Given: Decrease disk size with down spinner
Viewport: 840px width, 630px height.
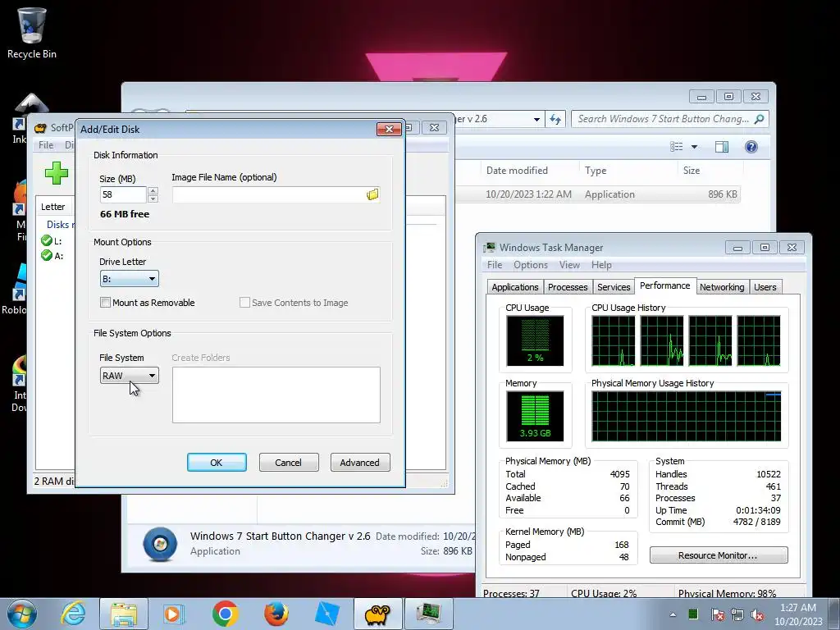Looking at the screenshot, I should pos(153,199).
